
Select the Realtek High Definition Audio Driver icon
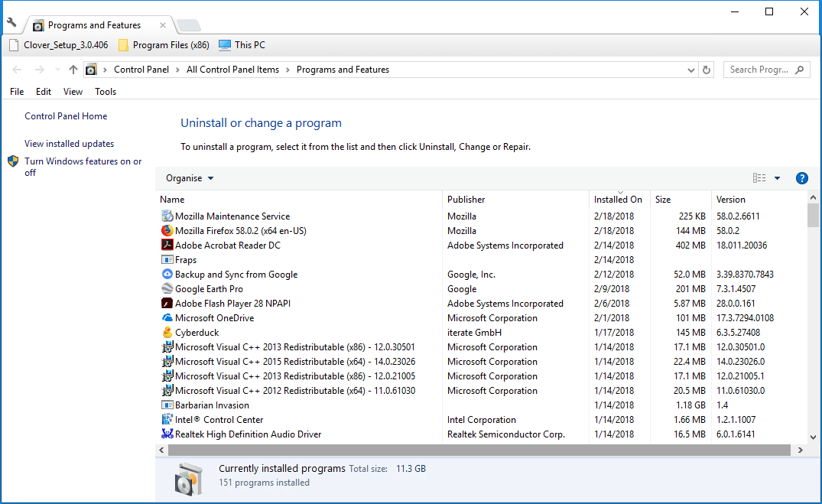pos(167,434)
